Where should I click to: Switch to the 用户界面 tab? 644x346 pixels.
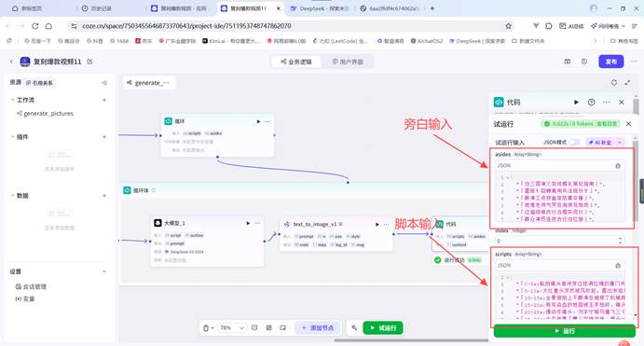[x=348, y=62]
